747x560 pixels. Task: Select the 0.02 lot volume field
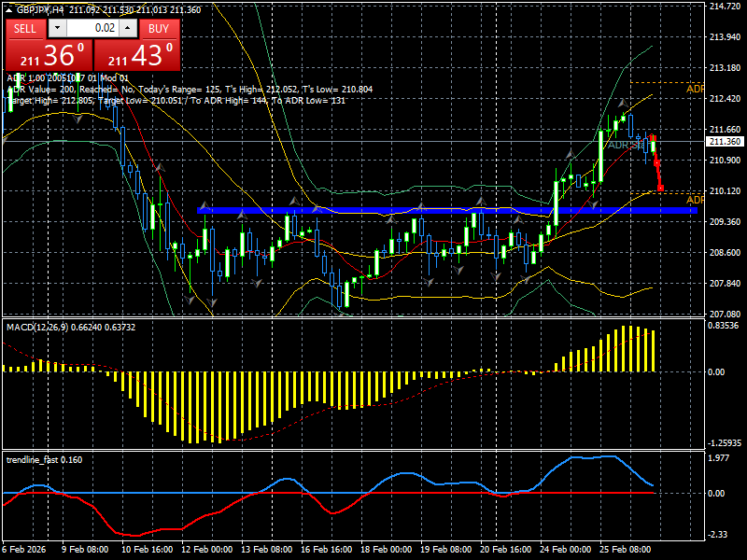coord(92,28)
